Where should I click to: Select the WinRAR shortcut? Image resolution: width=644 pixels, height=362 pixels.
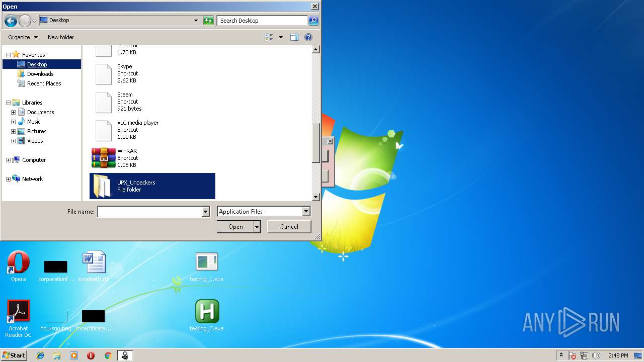(x=152, y=158)
